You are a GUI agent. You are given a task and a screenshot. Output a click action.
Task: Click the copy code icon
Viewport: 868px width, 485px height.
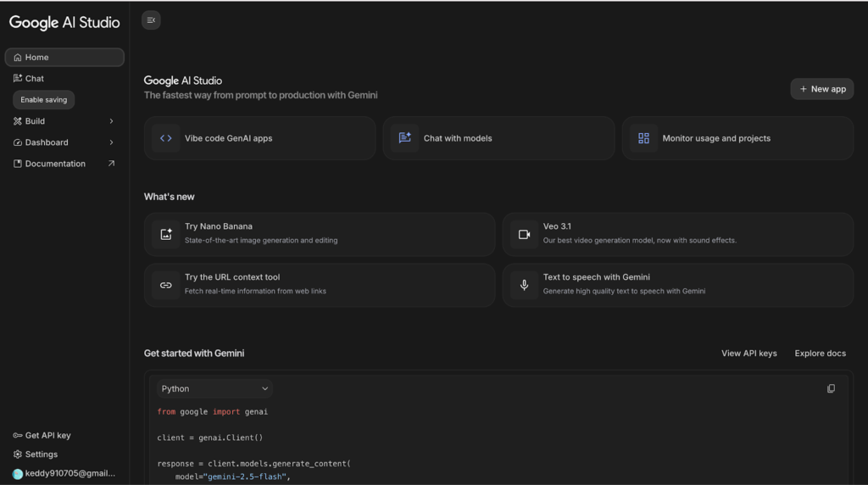coord(831,388)
